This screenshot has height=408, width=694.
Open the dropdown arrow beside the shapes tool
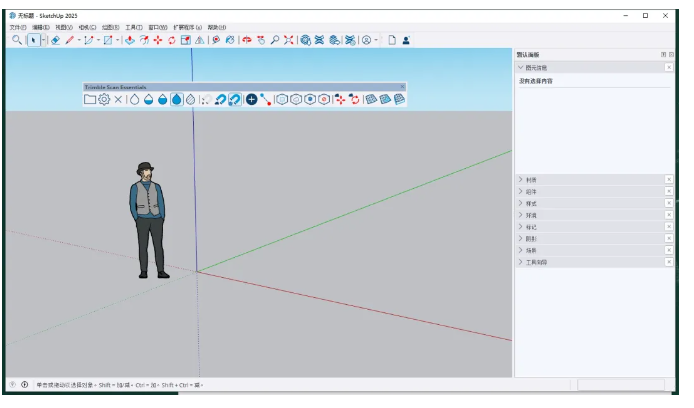click(118, 40)
